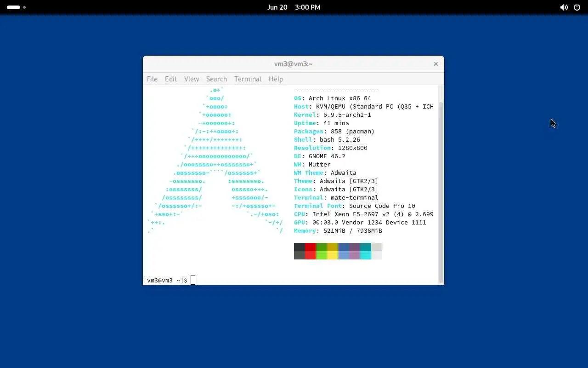This screenshot has width=588, height=368.
Task: Click the 'CPU: Intel Xeon E5-2697 v2' line
Action: click(364, 214)
